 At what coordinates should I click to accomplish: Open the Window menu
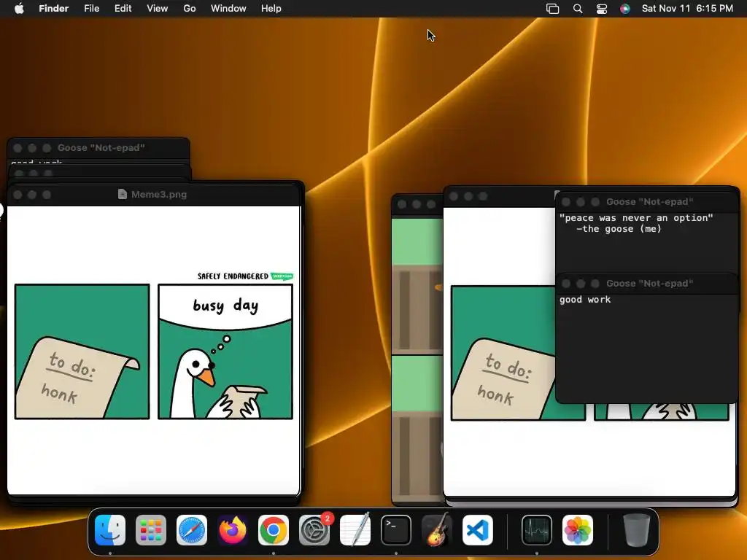(228, 9)
